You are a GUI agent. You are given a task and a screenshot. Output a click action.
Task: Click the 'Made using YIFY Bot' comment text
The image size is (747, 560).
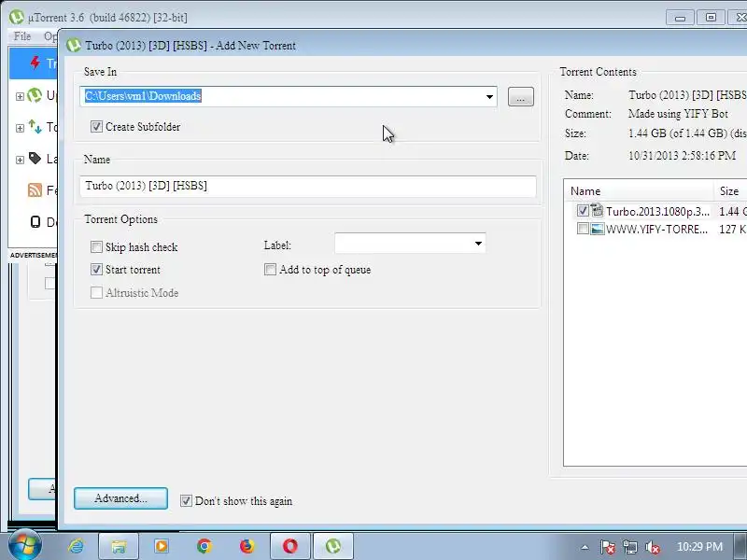tap(678, 114)
